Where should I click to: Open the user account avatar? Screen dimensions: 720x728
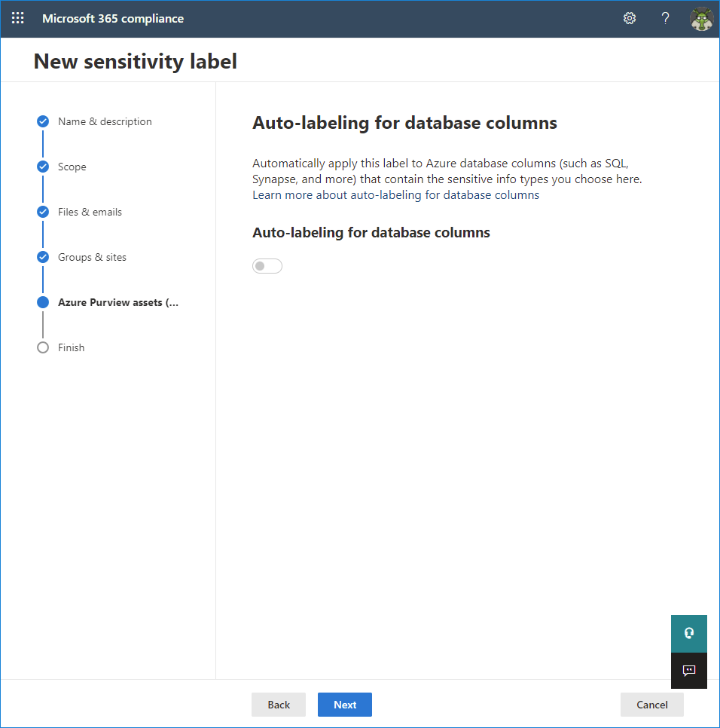pos(701,19)
